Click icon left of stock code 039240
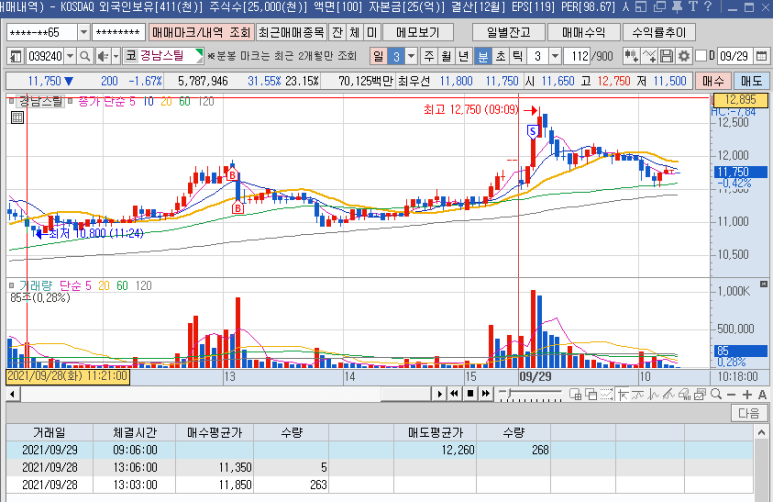The height and width of the screenshot is (502, 773). pos(15,56)
